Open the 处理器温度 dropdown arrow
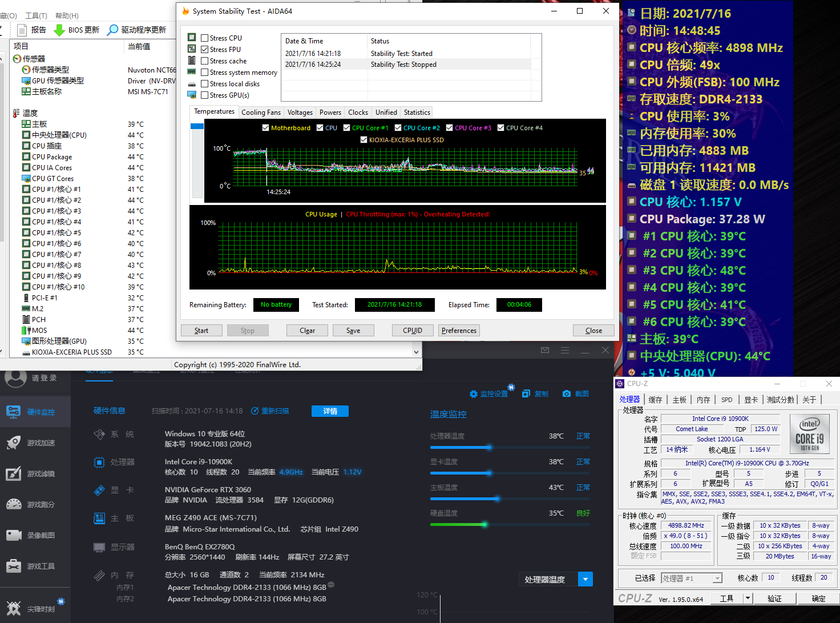Viewport: 840px width, 623px height. point(585,579)
